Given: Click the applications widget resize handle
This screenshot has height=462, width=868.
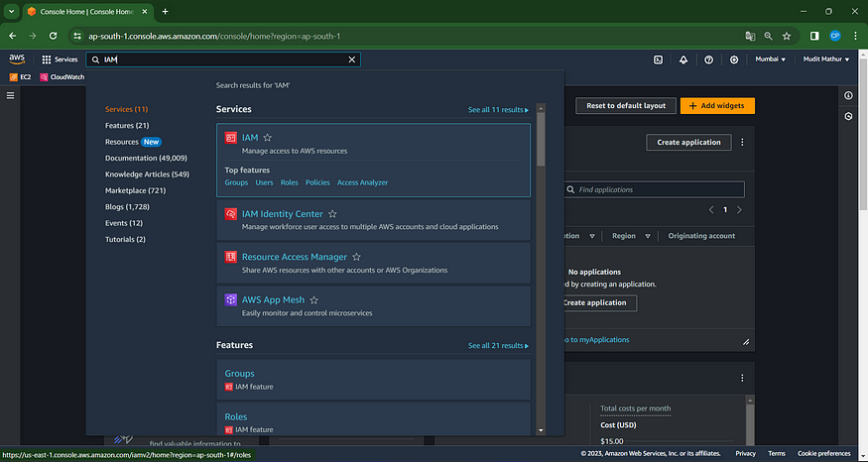Looking at the screenshot, I should coord(746,342).
